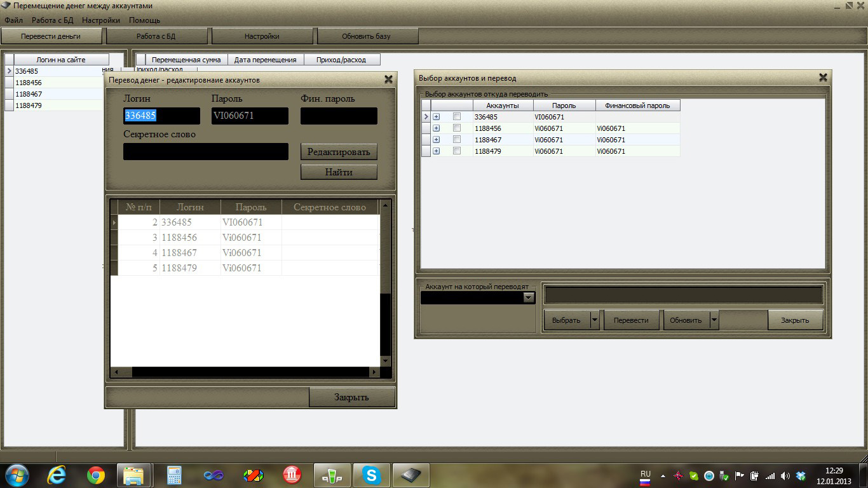Click the Dropbox tray icon

click(x=801, y=475)
